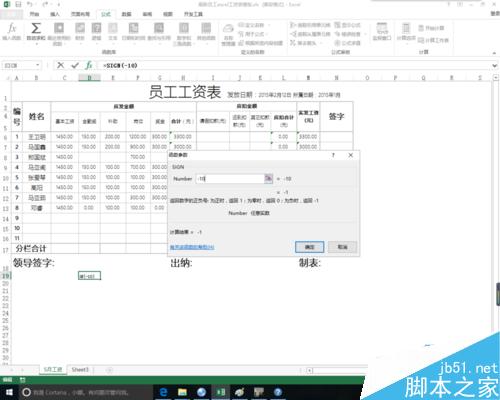Click the collapse-dialog range selector icon
Viewport: 500px width, 400px height.
268,179
